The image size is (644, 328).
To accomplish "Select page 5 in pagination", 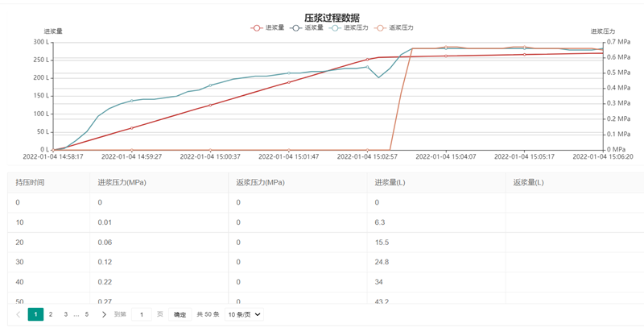I will [x=87, y=314].
